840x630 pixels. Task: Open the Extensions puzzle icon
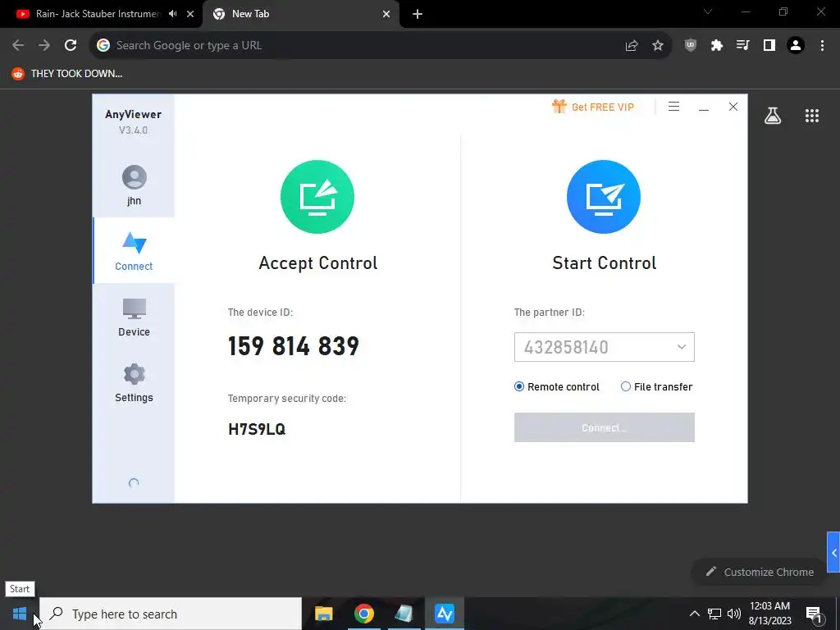pyautogui.click(x=717, y=46)
